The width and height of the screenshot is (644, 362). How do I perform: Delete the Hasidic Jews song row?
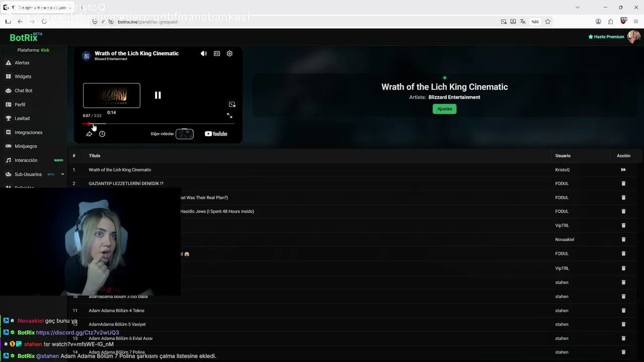623,211
